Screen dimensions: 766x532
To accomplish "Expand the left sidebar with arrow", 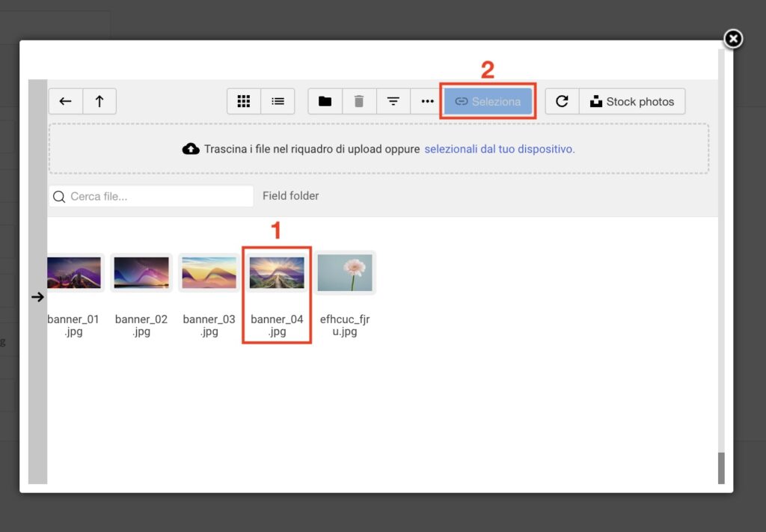I will click(x=37, y=297).
